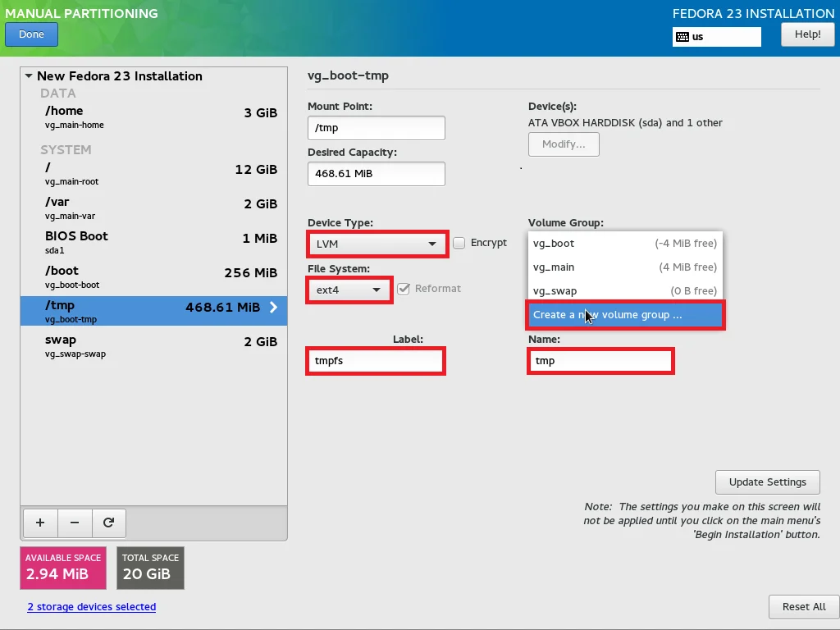This screenshot has width=840, height=630.
Task: Select the BIOS Boot partition row
Action: [x=153, y=242]
